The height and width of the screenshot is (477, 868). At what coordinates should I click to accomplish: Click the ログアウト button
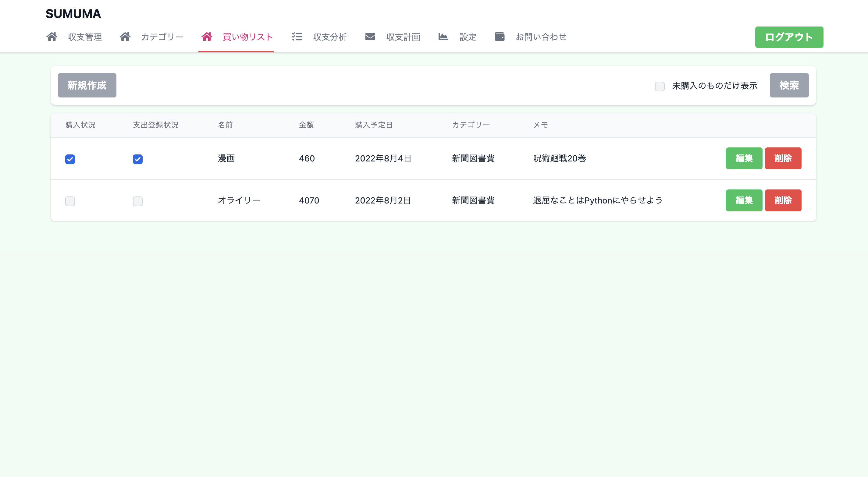point(789,37)
